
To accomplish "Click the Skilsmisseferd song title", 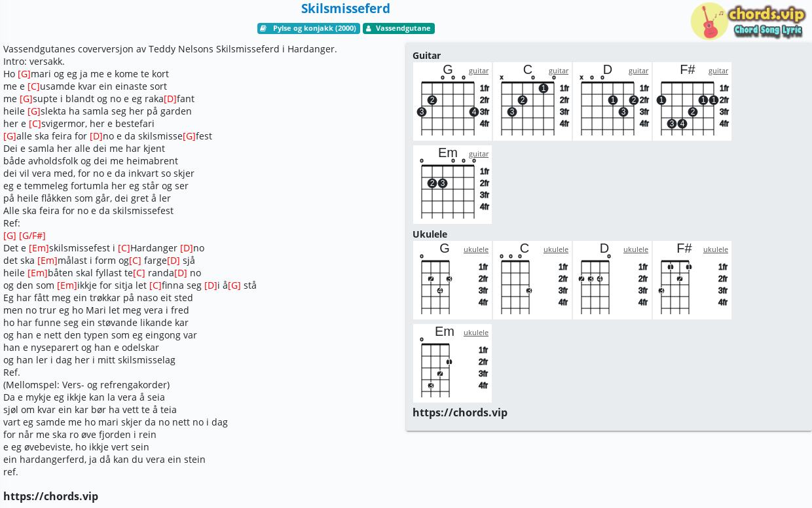I will click(x=346, y=9).
